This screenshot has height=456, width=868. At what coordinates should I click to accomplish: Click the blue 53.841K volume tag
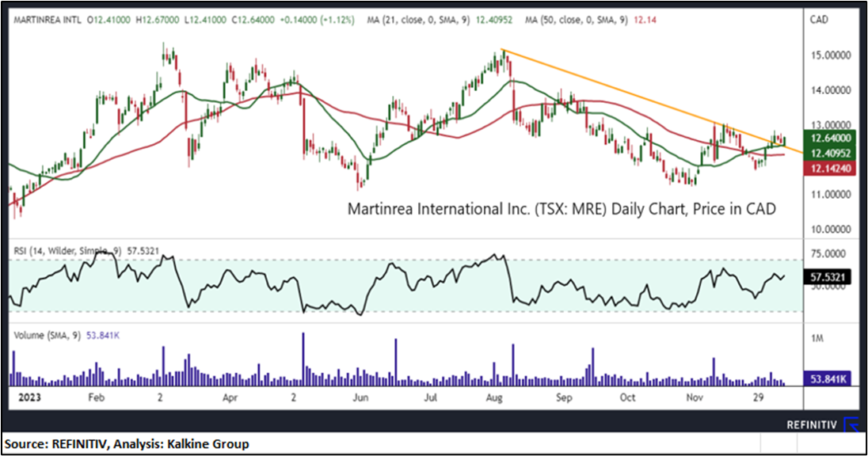(x=827, y=379)
